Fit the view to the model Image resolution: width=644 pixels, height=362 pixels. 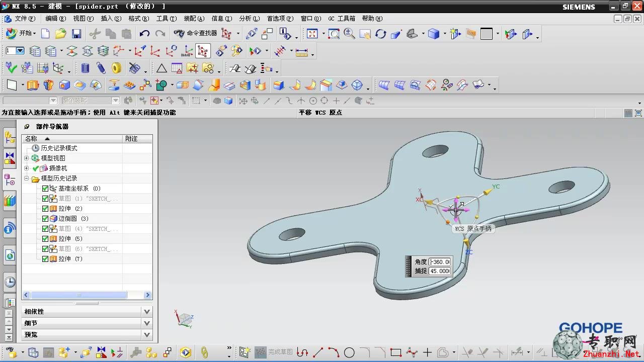point(312,34)
